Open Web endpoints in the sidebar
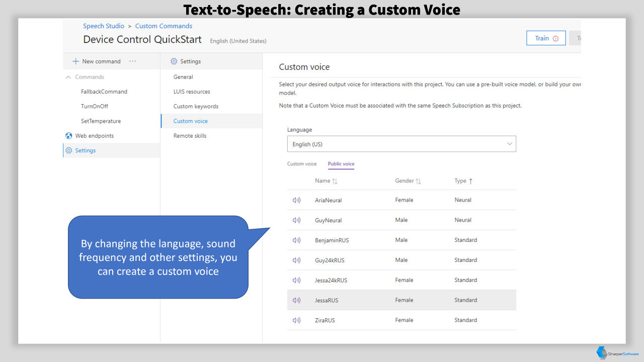 click(95, 136)
